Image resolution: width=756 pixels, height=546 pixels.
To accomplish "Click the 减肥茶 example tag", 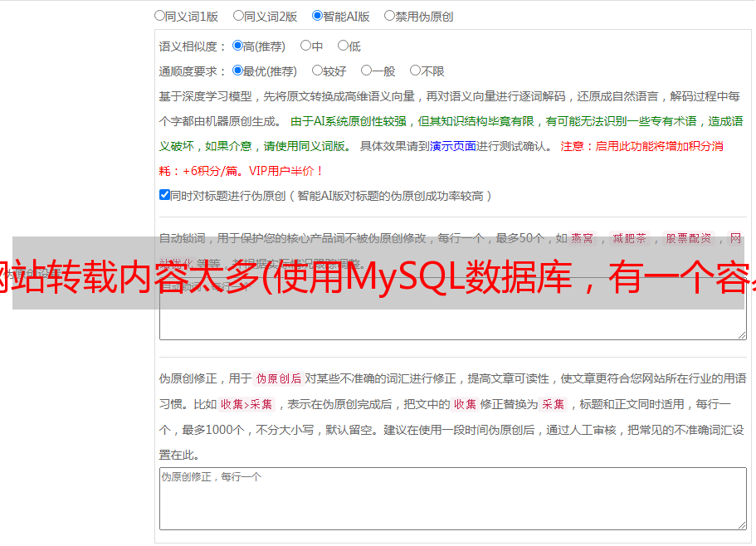I will pos(629,238).
